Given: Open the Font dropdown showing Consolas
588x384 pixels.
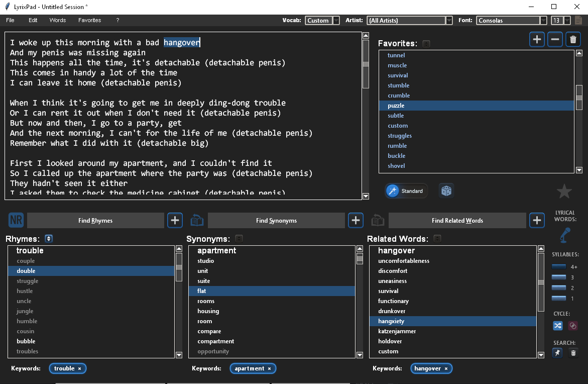Looking at the screenshot, I should point(512,20).
